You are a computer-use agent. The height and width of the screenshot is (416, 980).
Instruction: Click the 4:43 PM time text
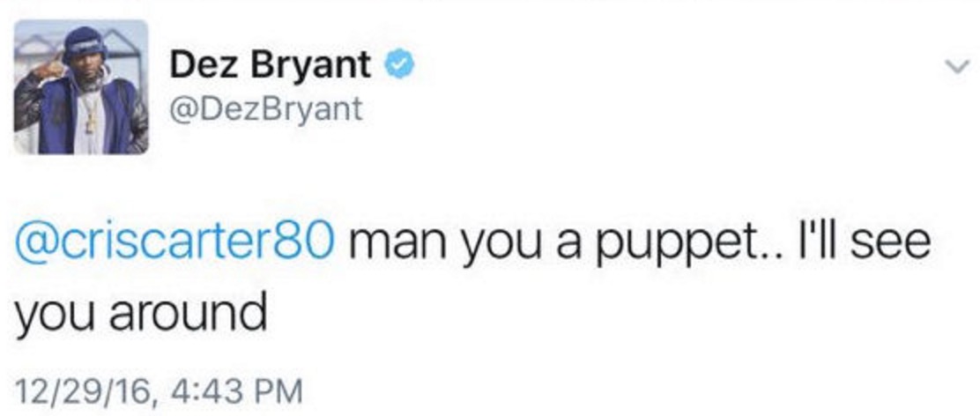point(234,391)
